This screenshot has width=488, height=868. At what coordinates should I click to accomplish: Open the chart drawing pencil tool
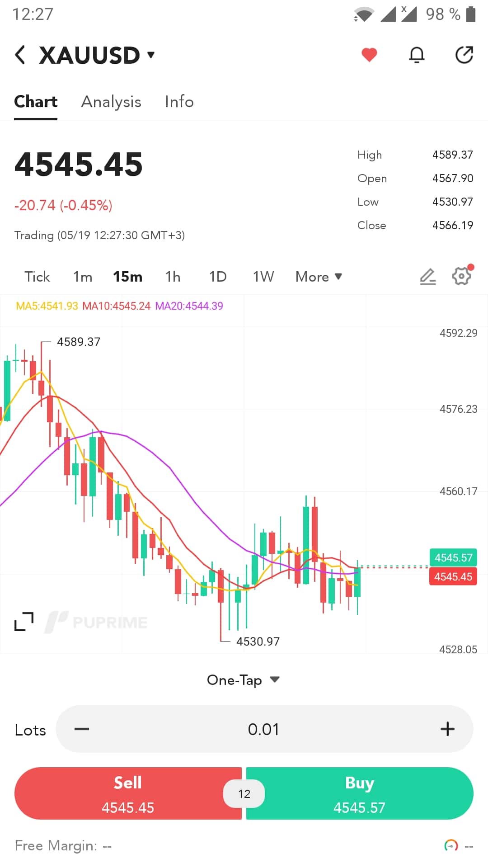(427, 277)
